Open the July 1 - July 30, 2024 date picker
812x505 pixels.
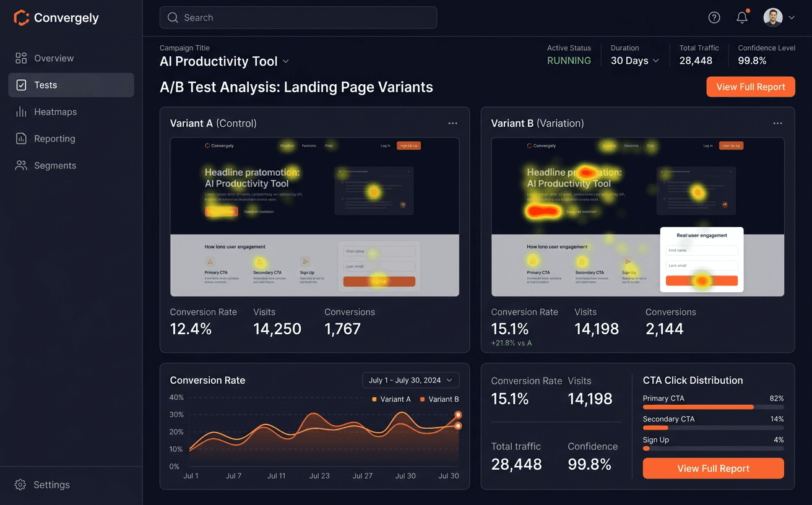(x=411, y=380)
